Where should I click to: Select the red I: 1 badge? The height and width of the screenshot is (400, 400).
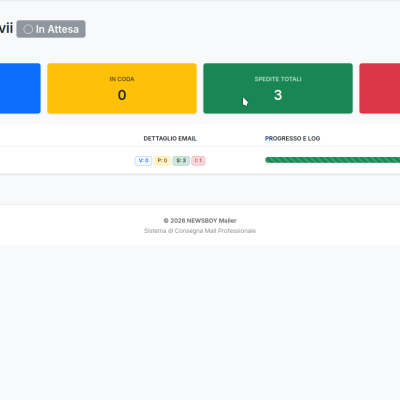coord(198,161)
